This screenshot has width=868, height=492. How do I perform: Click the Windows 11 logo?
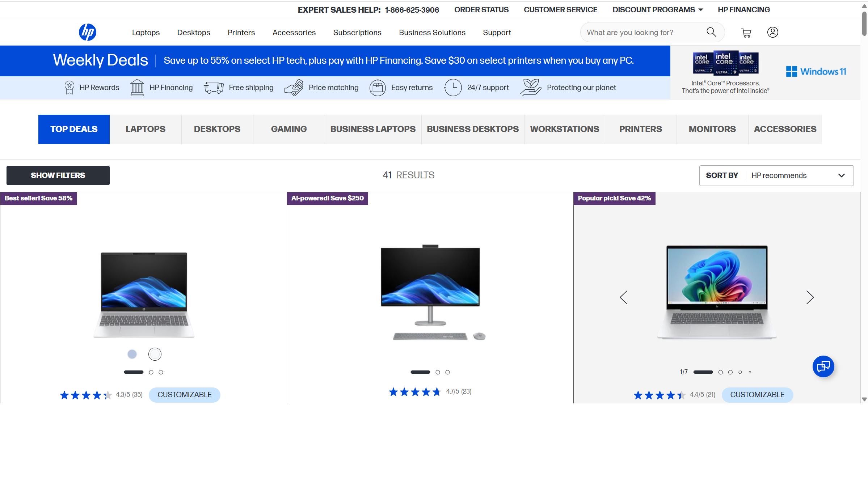pyautogui.click(x=816, y=72)
